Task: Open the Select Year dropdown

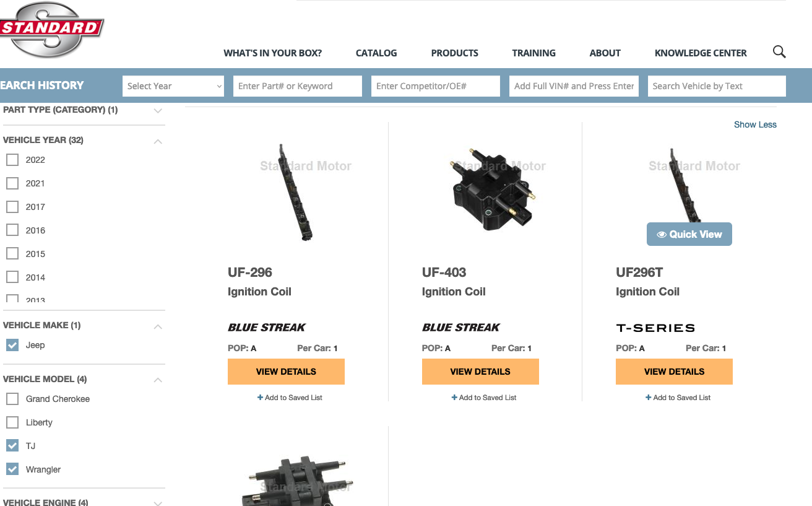Action: (x=173, y=86)
